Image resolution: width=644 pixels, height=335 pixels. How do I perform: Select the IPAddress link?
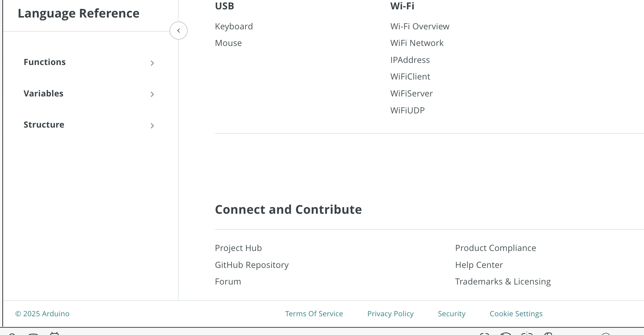pyautogui.click(x=410, y=60)
